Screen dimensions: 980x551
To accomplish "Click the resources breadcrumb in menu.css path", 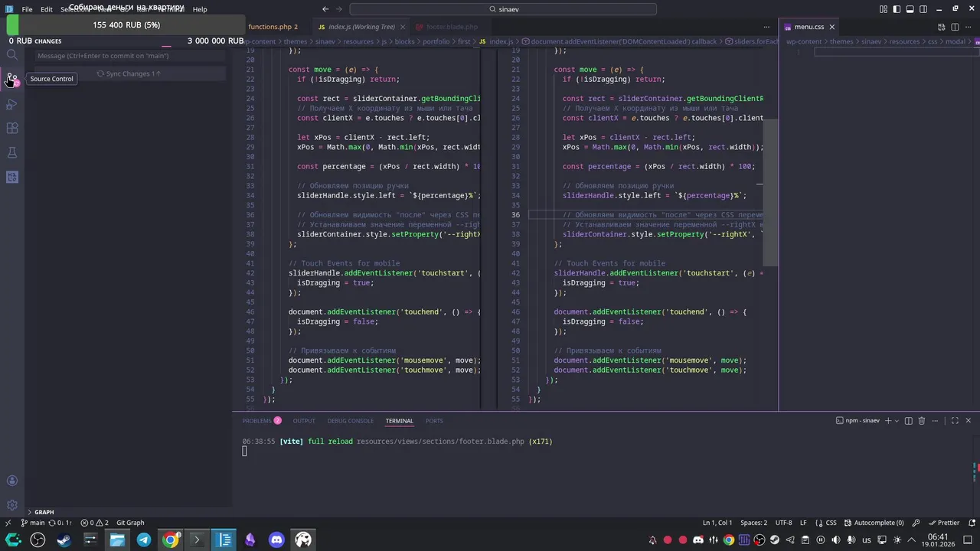I will coord(904,41).
